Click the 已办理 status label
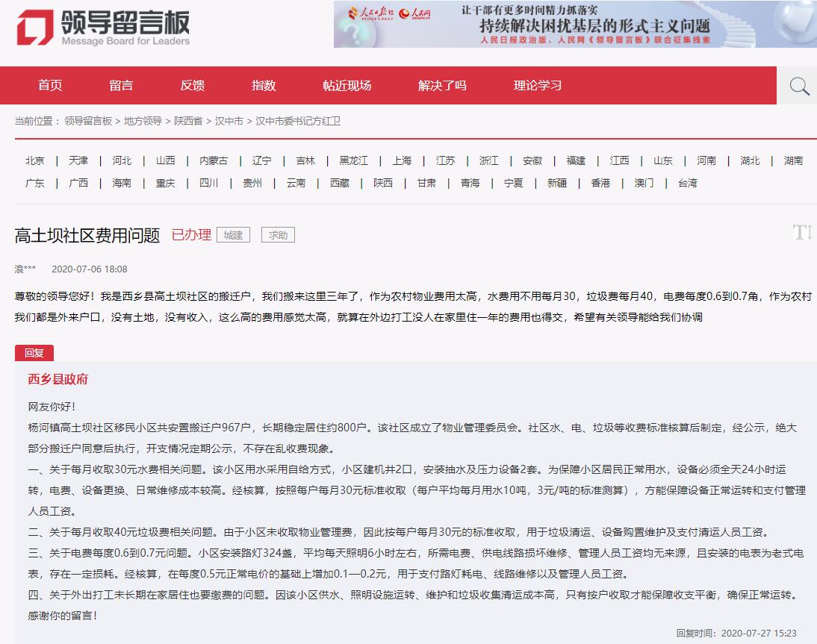Viewport: 817px width, 644px height. 191,235
